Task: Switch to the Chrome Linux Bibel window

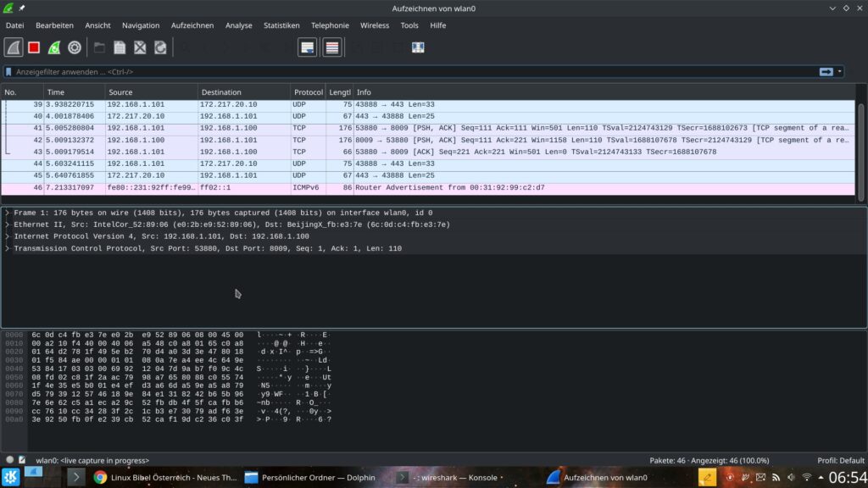Action: (x=165, y=478)
